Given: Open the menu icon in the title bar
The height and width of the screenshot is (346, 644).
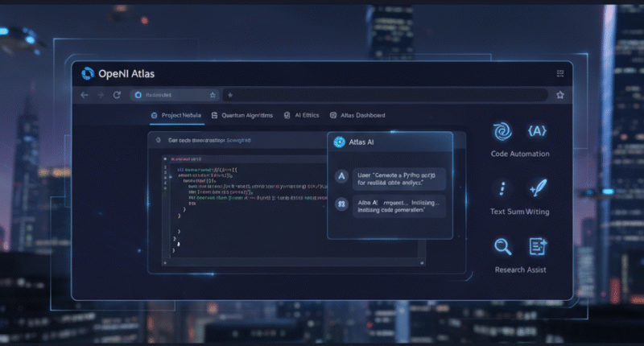Looking at the screenshot, I should 560,74.
